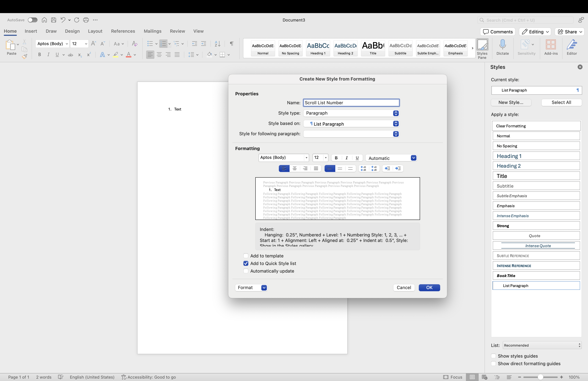Screen dimensions: 588x381
Task: Enable Add to template
Action: coord(246,256)
